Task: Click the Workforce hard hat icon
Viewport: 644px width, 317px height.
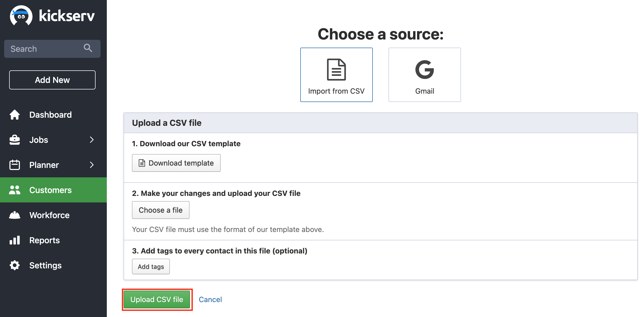Action: (15, 215)
